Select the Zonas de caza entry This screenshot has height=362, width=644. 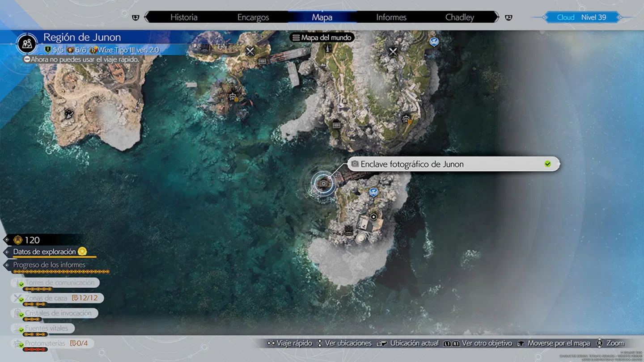(x=57, y=298)
